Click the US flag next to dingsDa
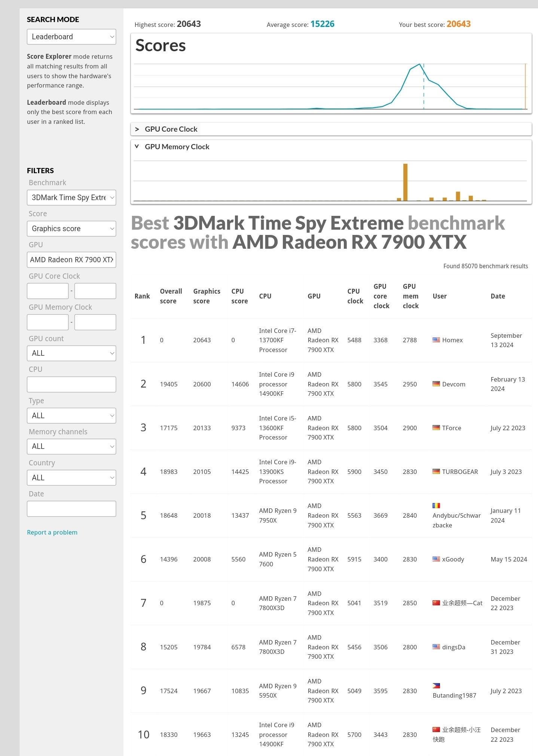Image resolution: width=538 pixels, height=756 pixels. point(436,647)
